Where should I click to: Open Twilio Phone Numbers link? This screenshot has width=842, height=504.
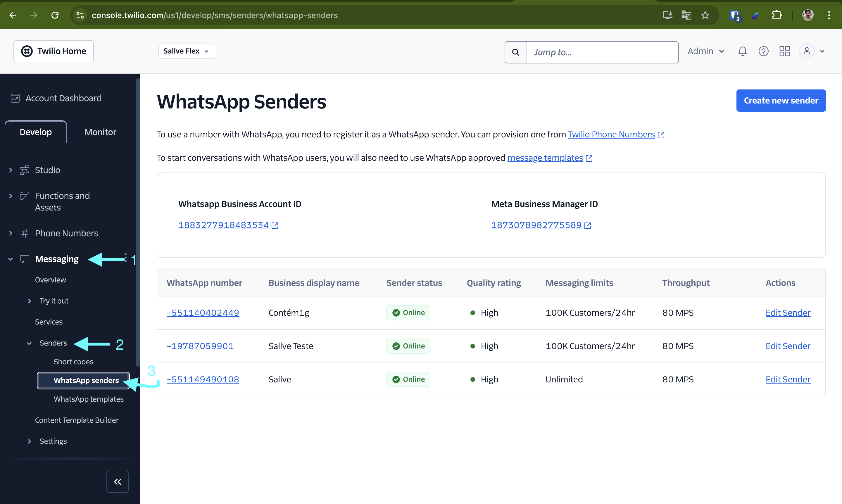coord(611,134)
